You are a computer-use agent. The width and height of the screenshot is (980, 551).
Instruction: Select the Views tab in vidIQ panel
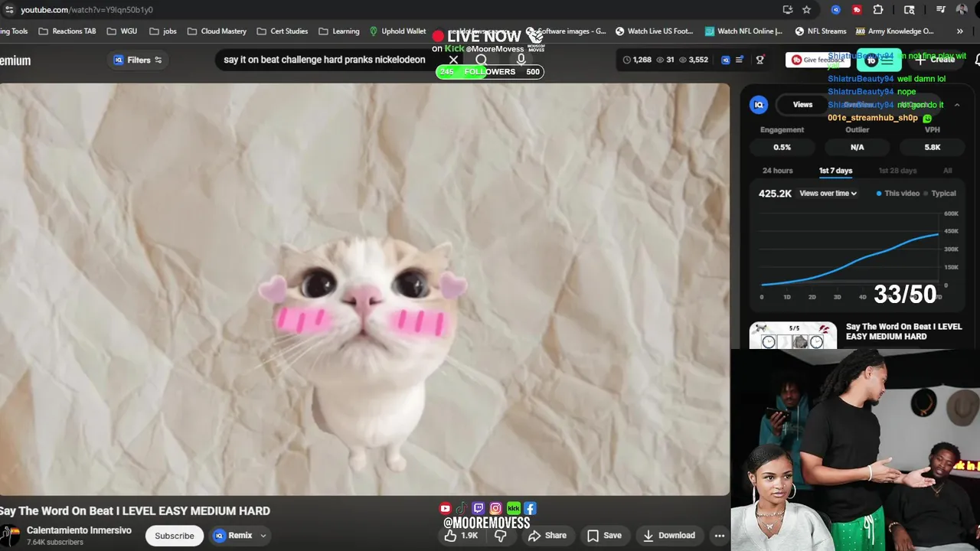pyautogui.click(x=802, y=105)
